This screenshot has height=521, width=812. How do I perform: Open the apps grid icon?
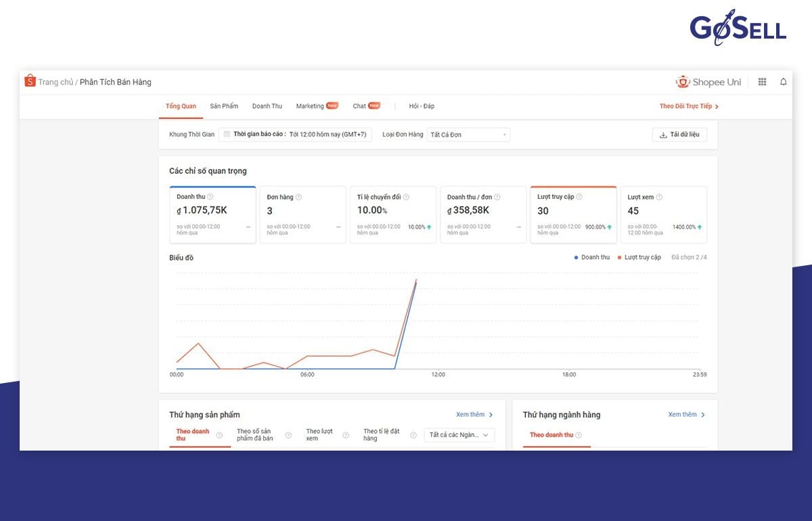(x=763, y=82)
